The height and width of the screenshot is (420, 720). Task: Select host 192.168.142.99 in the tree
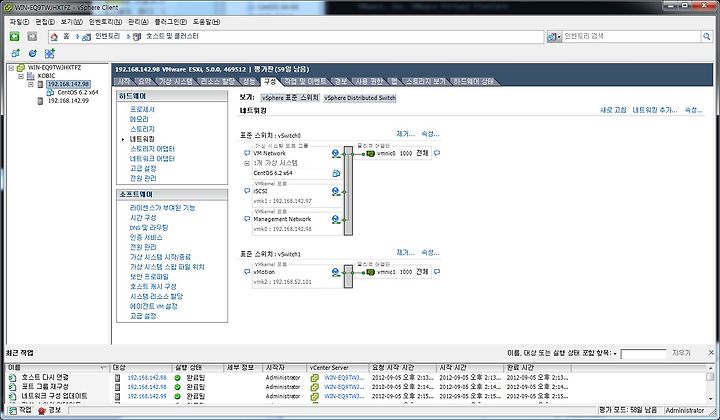pyautogui.click(x=68, y=101)
